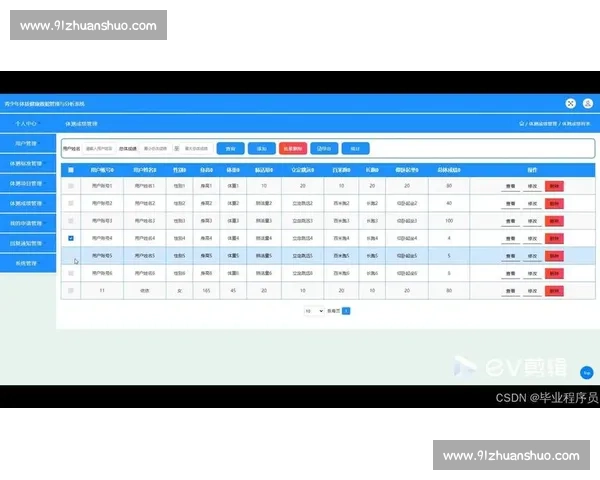This screenshot has width=600, height=480.
Task: Click 查看 in the highlighted 用户账号5 row
Action: coord(510,256)
